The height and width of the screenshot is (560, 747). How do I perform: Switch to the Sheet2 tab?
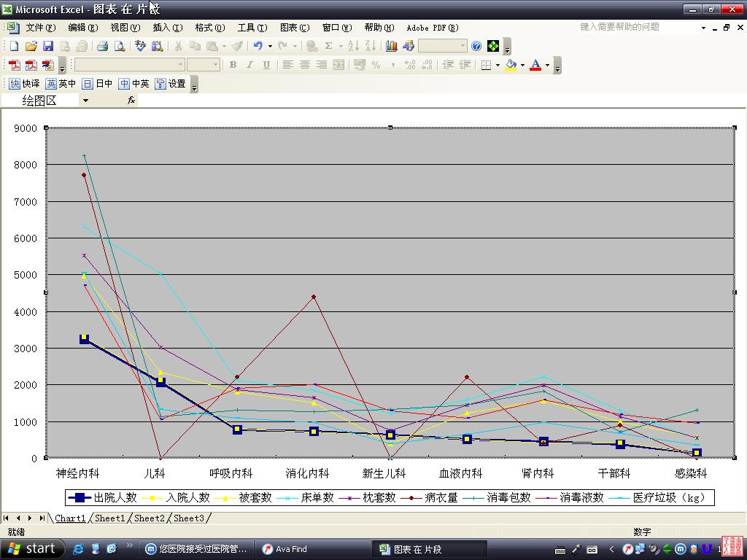149,518
